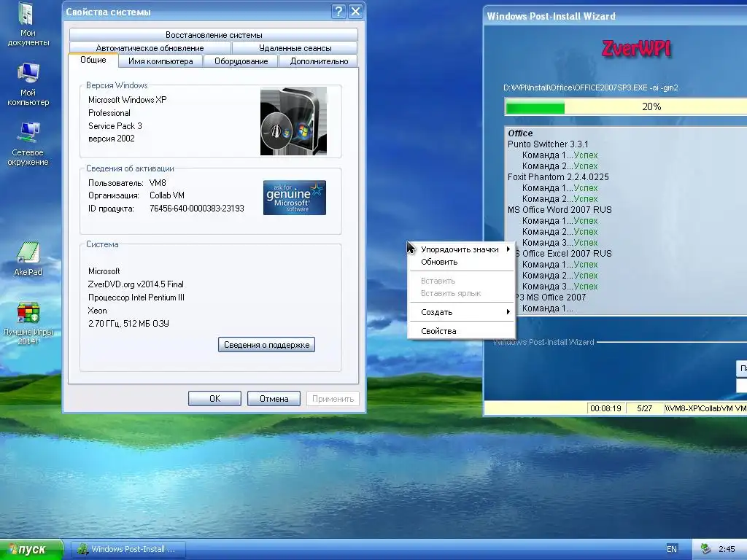The height and width of the screenshot is (560, 747).
Task: Click the Сведения о поддержке button
Action: (266, 345)
